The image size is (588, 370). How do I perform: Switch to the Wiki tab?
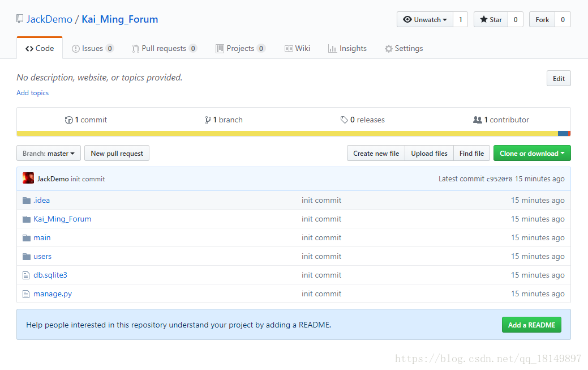(x=297, y=49)
